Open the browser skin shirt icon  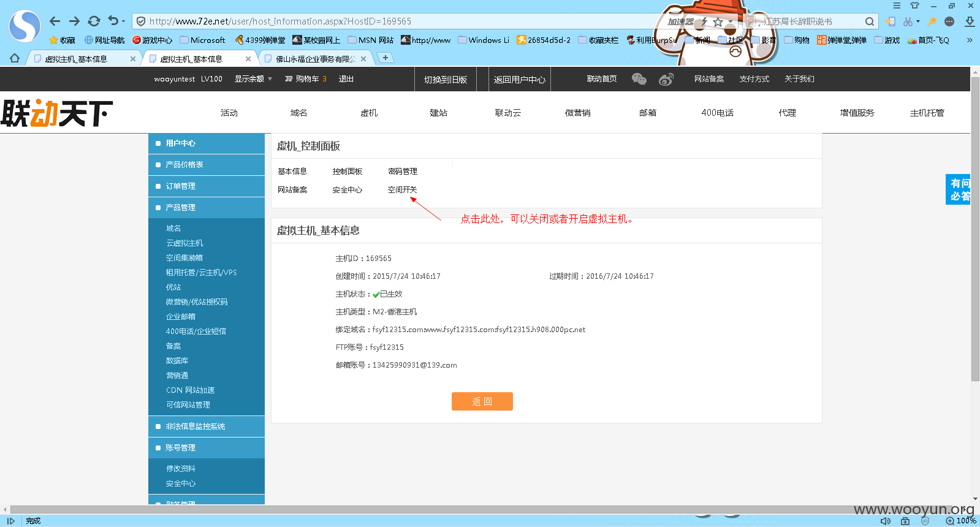[914, 6]
